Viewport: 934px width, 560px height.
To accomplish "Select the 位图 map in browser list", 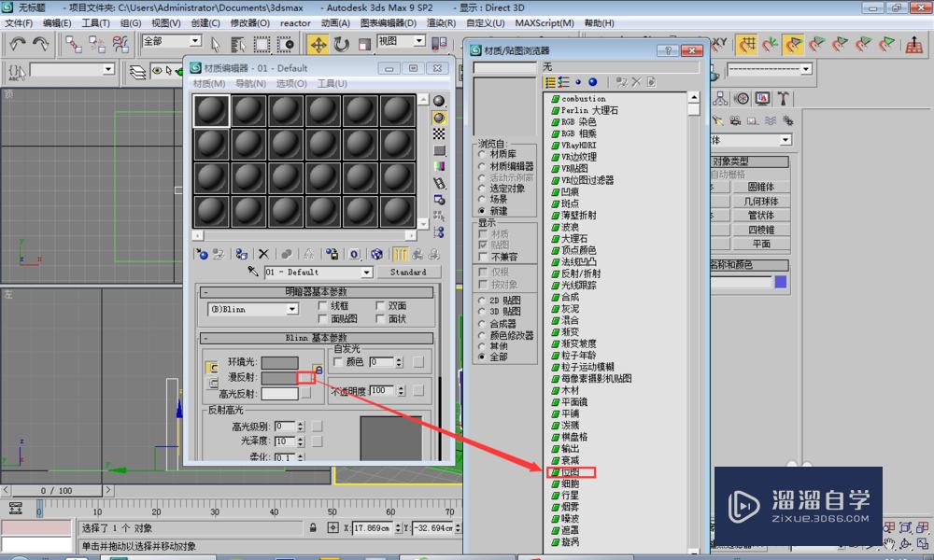I will point(570,472).
